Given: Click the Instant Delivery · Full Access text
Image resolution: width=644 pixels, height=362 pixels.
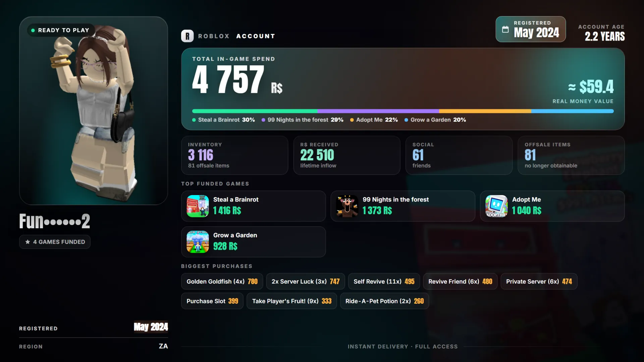Looking at the screenshot, I should 403,347.
